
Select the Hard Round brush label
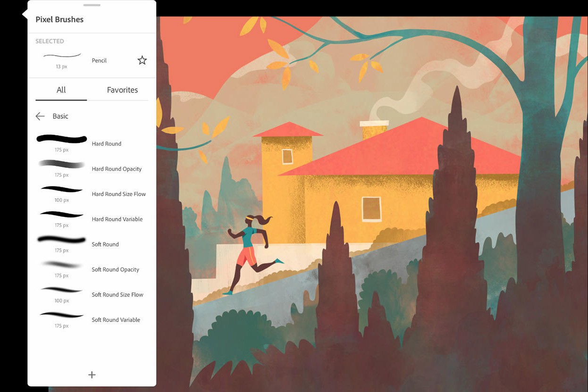(x=107, y=143)
